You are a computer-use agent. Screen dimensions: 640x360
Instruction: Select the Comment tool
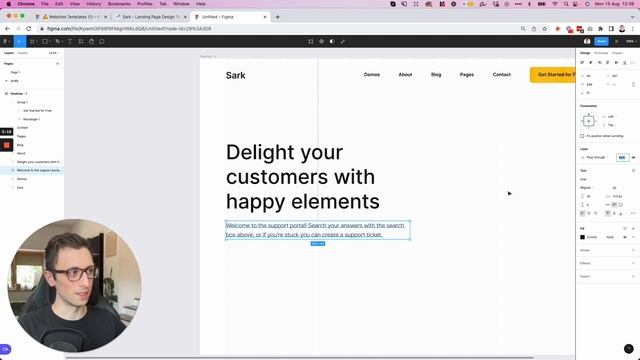[102, 41]
